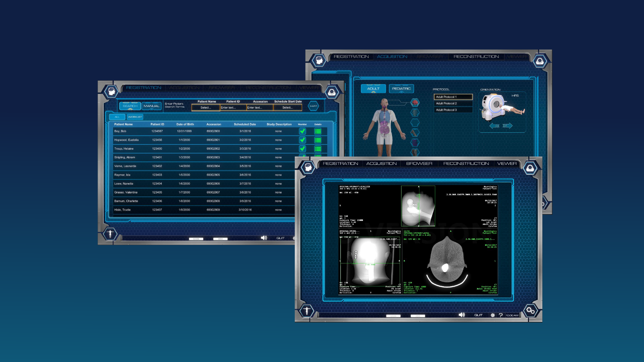Click the human figure hexagon in viewer window
The height and width of the screenshot is (362, 644).
[306, 310]
